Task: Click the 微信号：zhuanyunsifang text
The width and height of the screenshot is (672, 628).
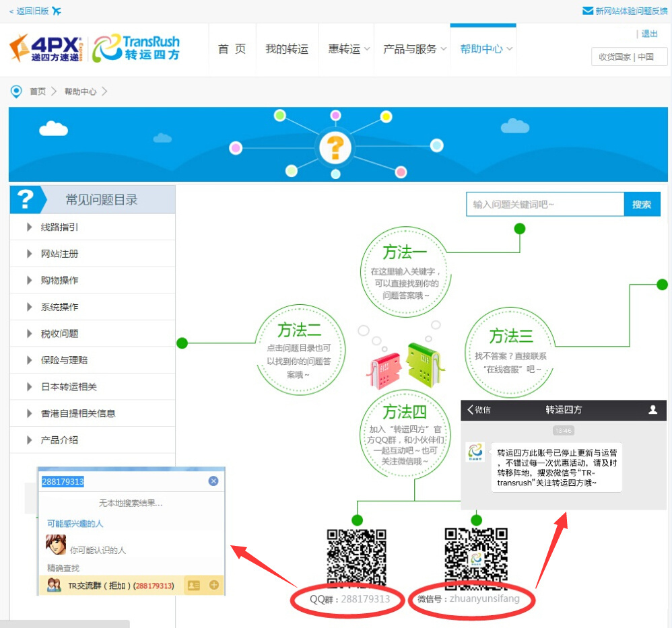Action: pos(469,598)
